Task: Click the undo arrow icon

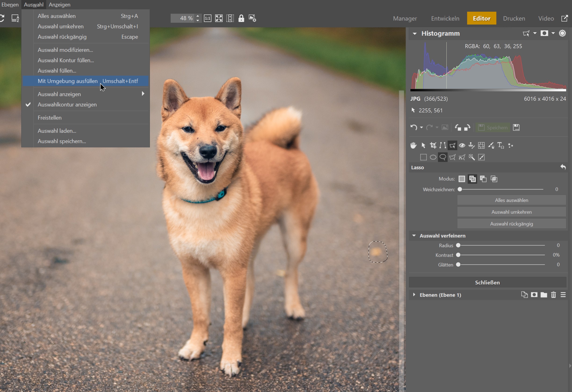Action: 414,127
